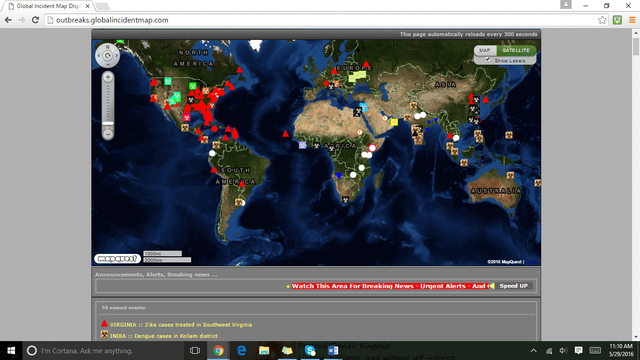Open the blue triangle marker in southwest Africa

tap(338, 176)
